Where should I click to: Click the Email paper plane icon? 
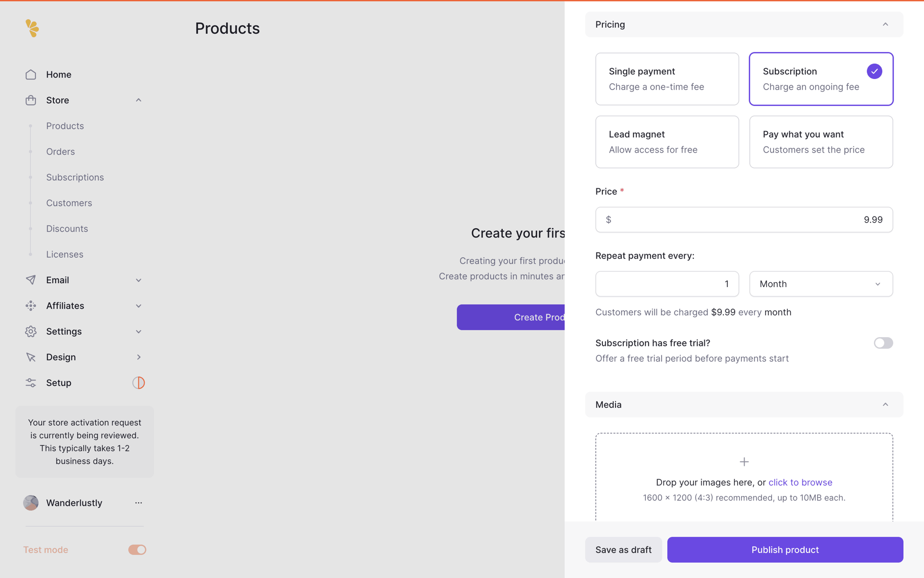(31, 280)
